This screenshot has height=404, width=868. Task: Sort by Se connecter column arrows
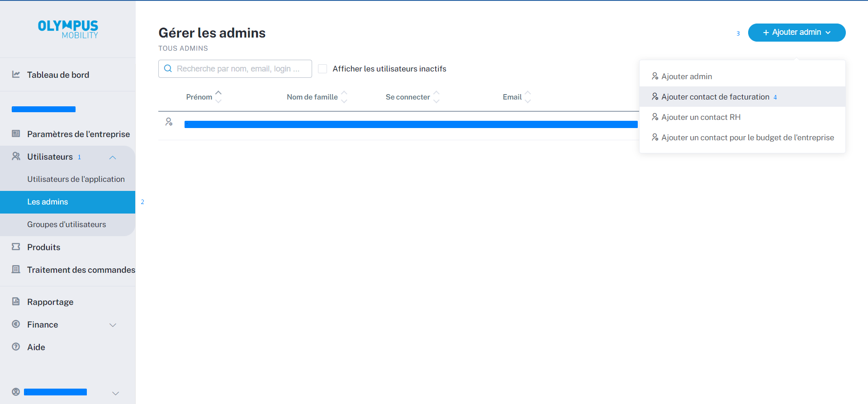436,97
